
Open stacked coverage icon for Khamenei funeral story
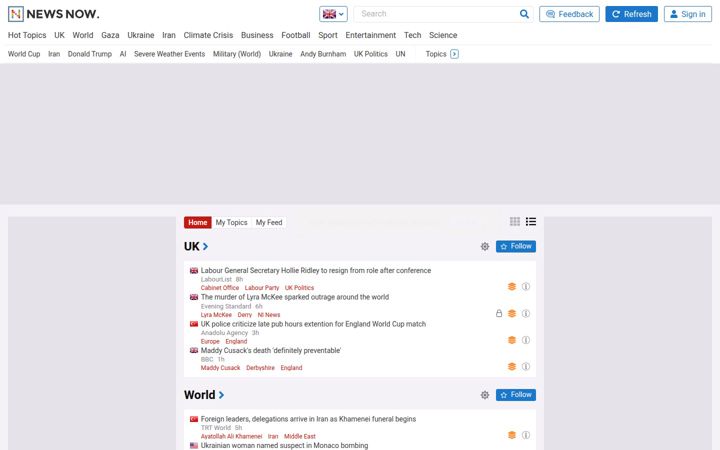(512, 435)
